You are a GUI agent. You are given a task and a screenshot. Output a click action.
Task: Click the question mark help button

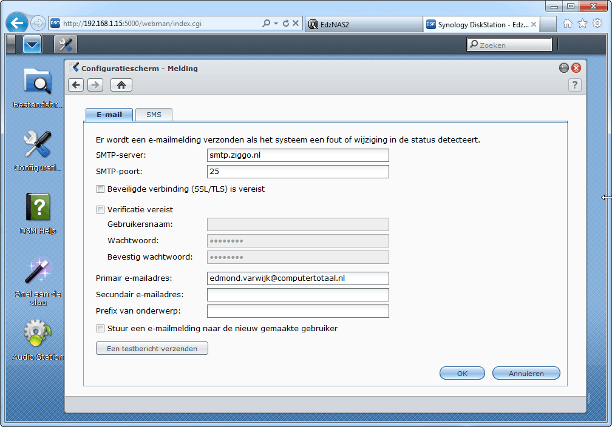point(574,85)
